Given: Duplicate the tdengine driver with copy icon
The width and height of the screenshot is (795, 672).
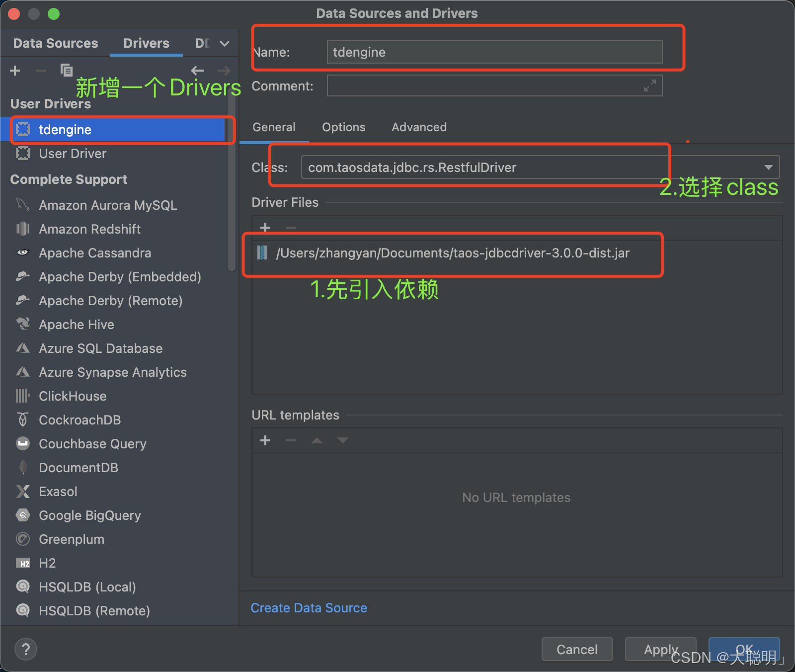Looking at the screenshot, I should tap(67, 70).
